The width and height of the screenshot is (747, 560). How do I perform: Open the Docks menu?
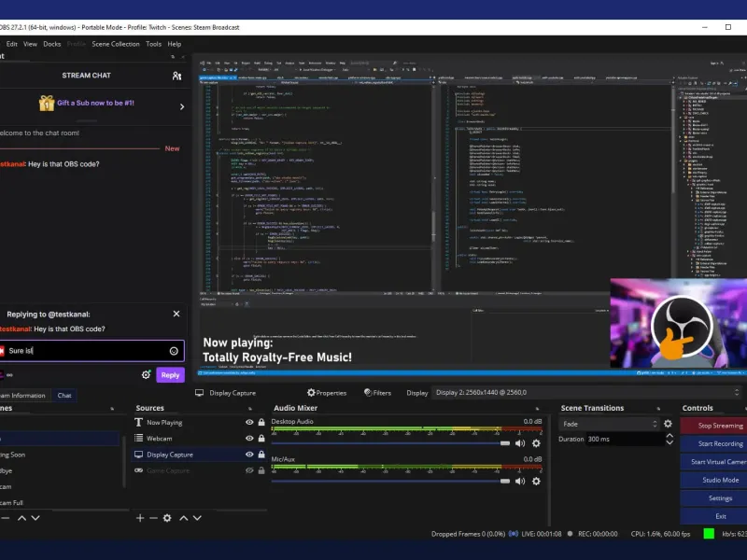pyautogui.click(x=52, y=44)
